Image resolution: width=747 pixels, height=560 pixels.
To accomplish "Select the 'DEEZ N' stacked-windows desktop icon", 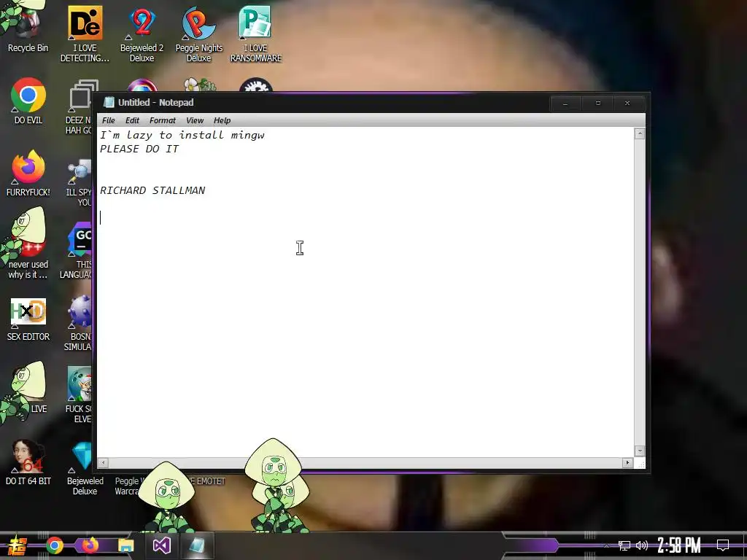I will pyautogui.click(x=80, y=106).
